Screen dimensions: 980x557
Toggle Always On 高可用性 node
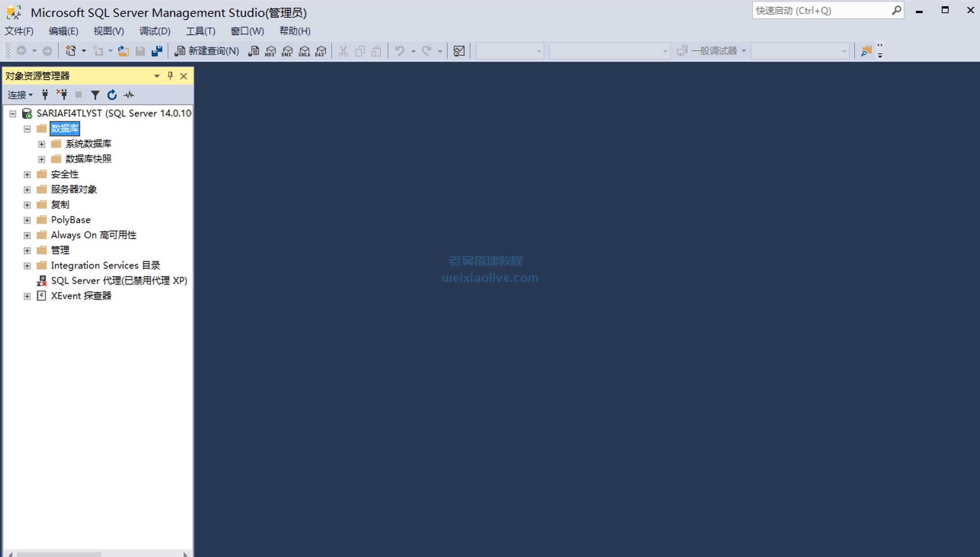[x=27, y=235]
